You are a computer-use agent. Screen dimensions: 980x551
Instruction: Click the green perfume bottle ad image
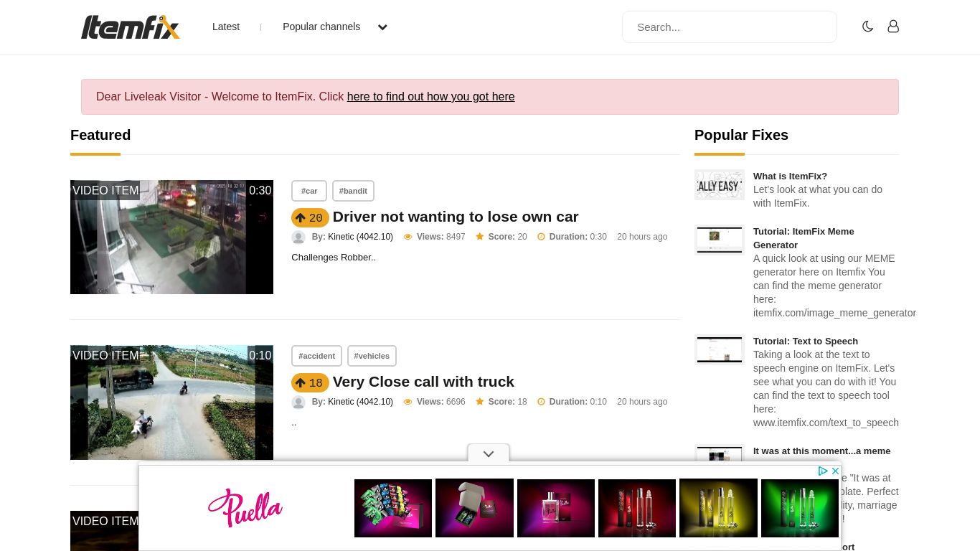(800, 508)
